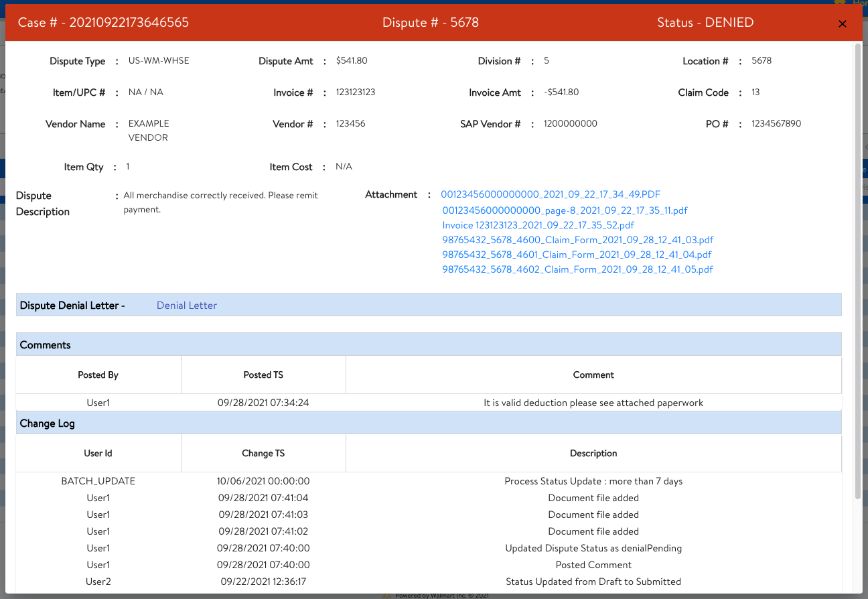Image resolution: width=868 pixels, height=599 pixels.
Task: Click the Location # value 5678
Action: pyautogui.click(x=762, y=60)
